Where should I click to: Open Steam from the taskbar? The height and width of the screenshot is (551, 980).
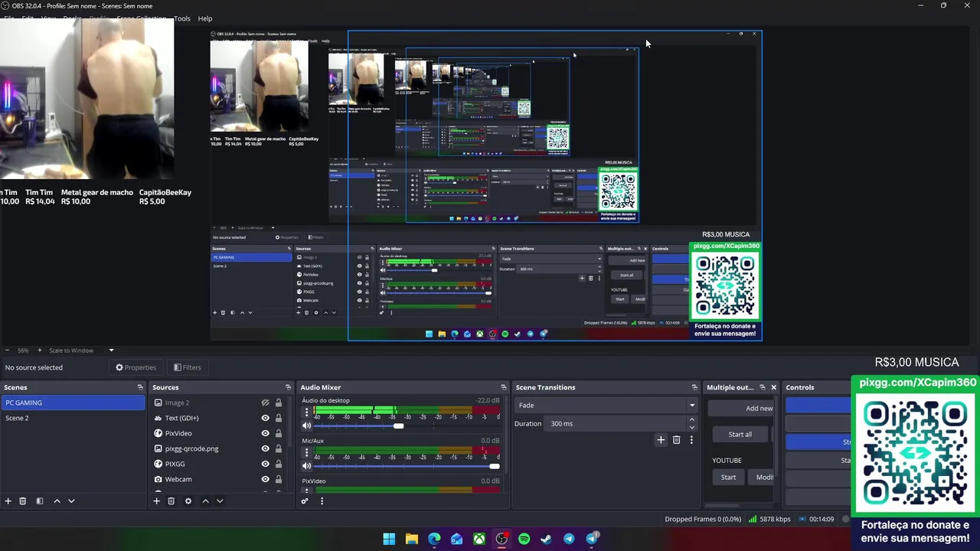click(x=546, y=539)
